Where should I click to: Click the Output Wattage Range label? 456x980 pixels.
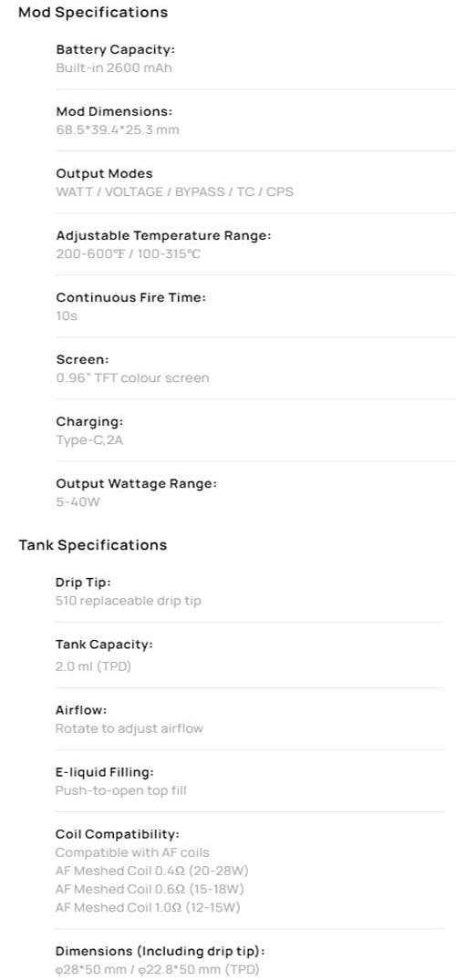coord(137,483)
